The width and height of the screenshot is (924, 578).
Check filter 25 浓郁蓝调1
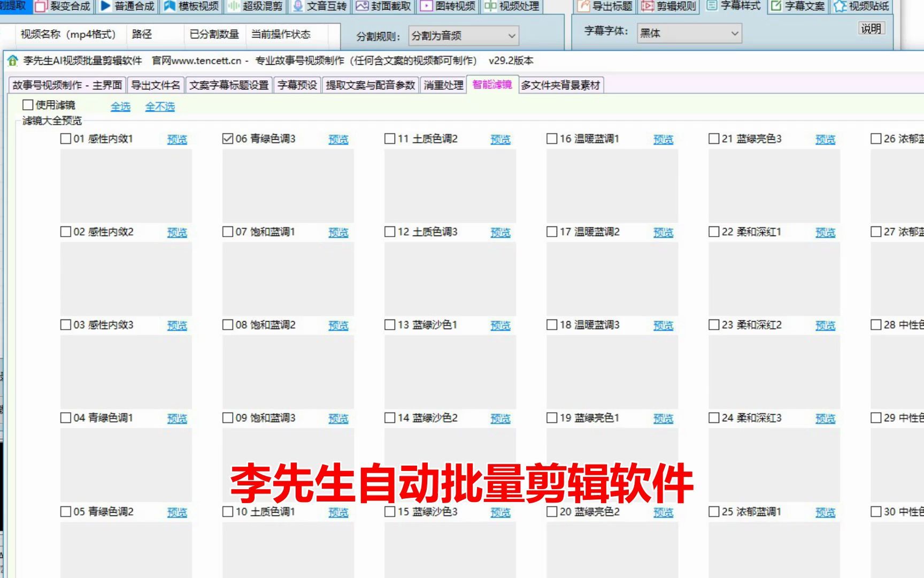coord(714,512)
